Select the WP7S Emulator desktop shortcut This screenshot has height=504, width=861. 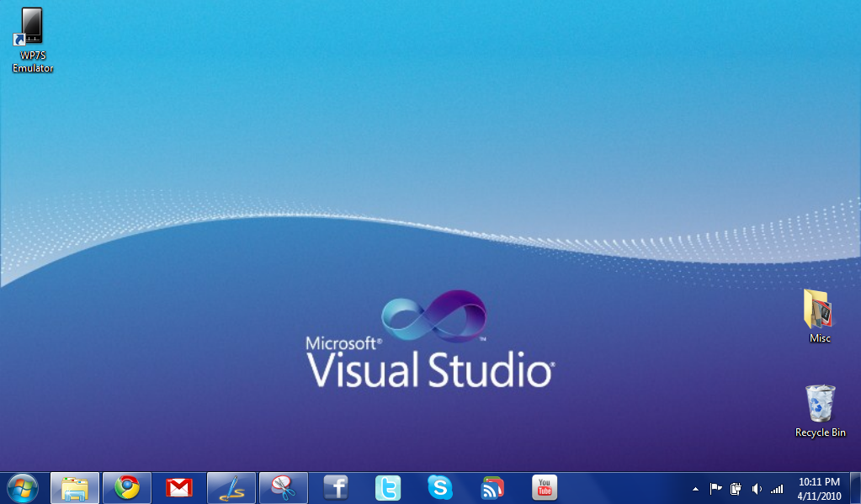coord(32,40)
